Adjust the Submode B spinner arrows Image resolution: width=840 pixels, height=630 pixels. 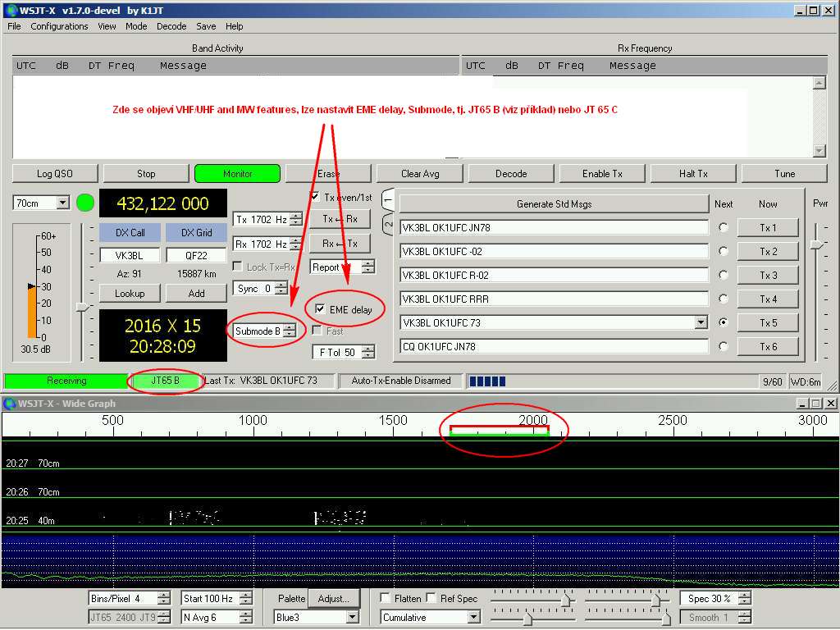(x=290, y=331)
